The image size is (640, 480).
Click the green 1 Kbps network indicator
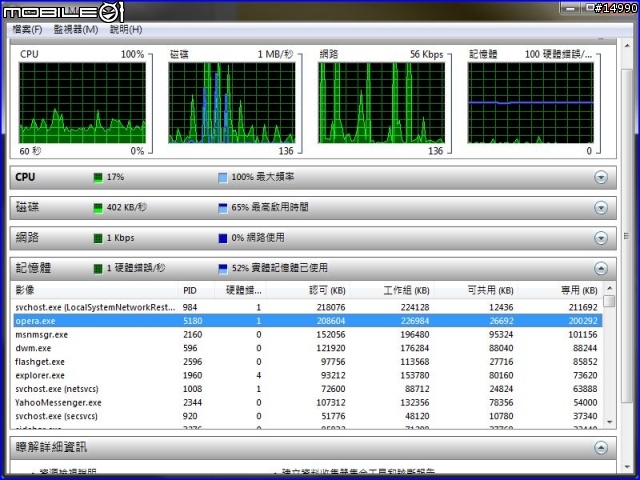click(x=98, y=238)
